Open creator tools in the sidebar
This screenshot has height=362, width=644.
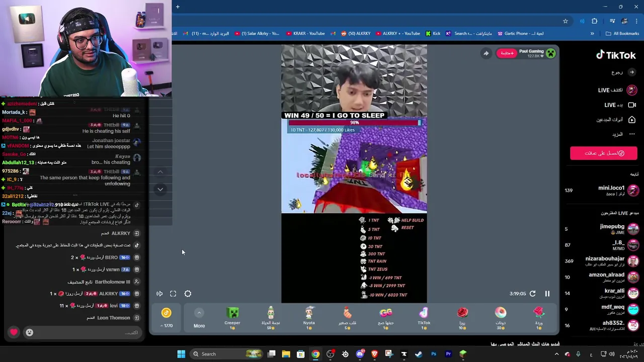[x=616, y=120]
